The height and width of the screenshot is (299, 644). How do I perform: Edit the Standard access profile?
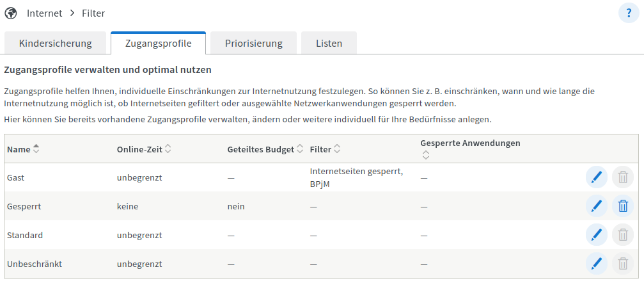596,235
